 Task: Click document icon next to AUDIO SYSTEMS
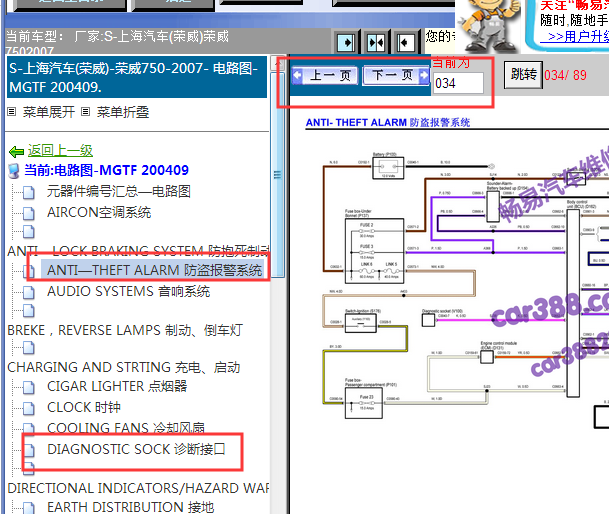(x=28, y=293)
